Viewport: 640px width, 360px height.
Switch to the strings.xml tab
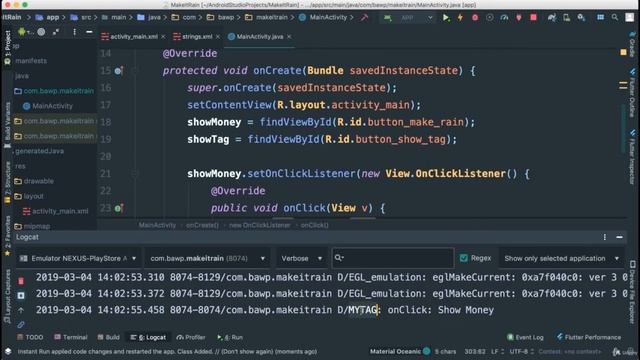197,37
